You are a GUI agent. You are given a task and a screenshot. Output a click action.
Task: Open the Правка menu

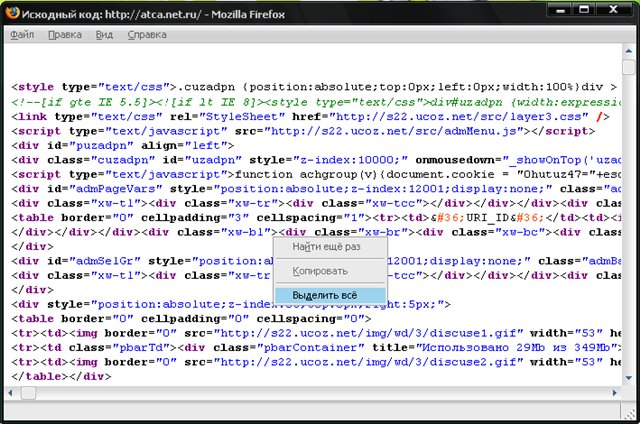65,35
